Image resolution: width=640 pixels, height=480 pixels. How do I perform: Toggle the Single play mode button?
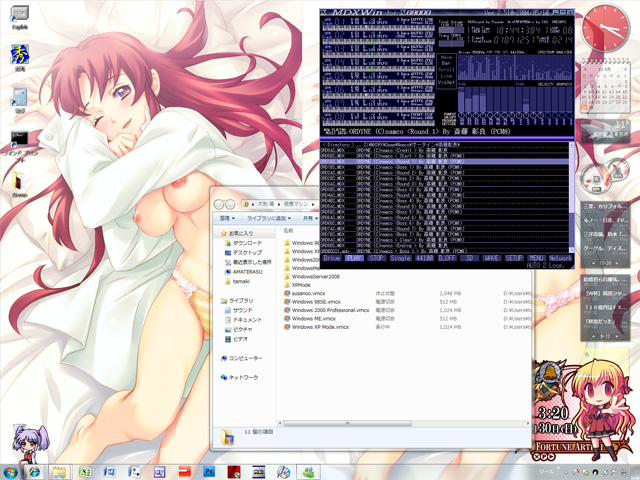tap(399, 258)
